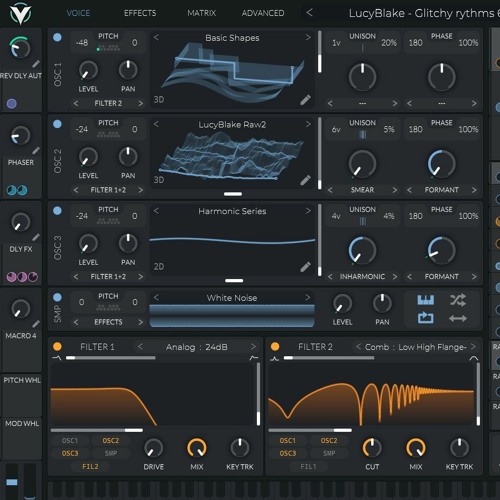Edit OSC 1 wavetable with pencil icon

point(305,100)
